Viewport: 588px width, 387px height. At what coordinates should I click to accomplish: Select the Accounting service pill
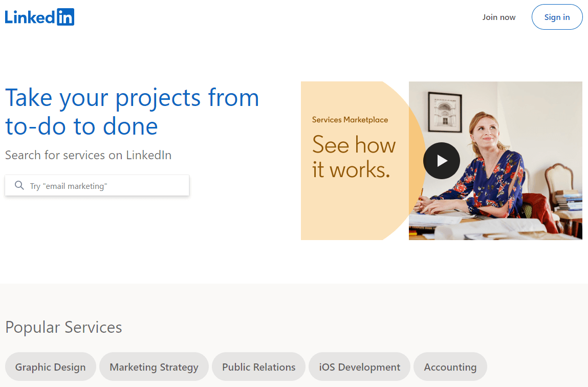(x=450, y=367)
